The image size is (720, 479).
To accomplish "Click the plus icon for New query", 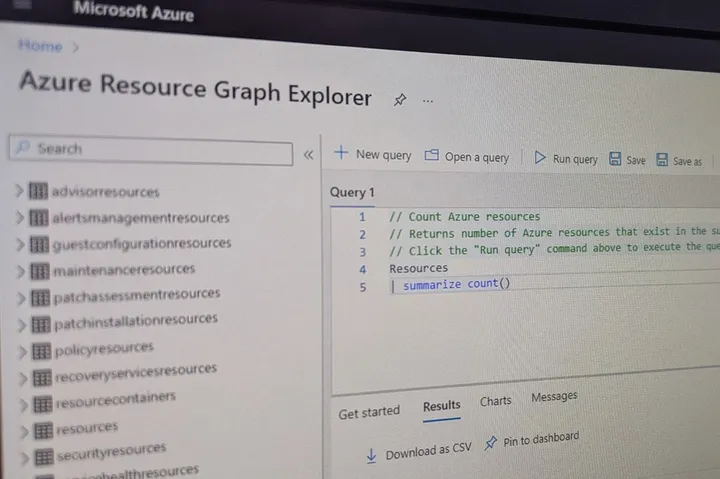I will click(x=341, y=152).
